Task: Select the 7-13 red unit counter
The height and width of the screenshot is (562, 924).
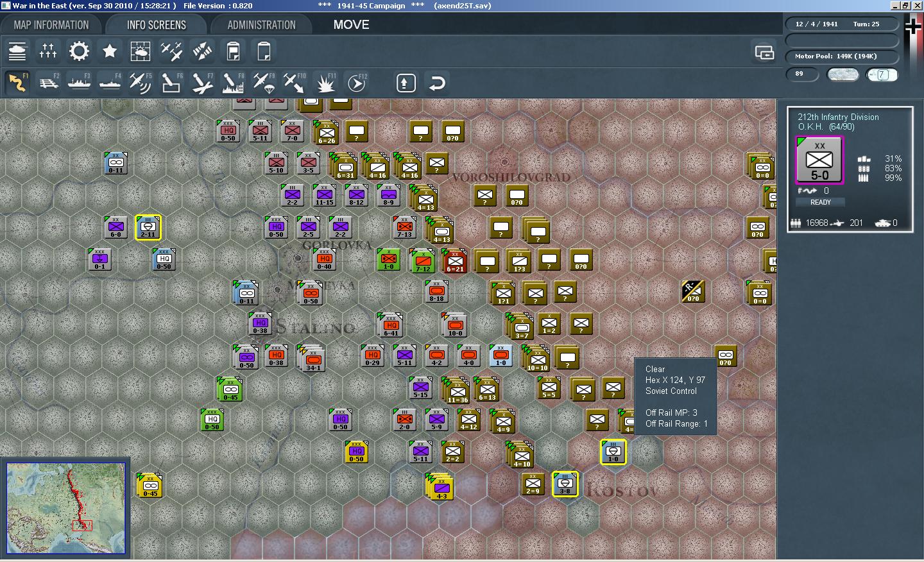Action: click(404, 227)
